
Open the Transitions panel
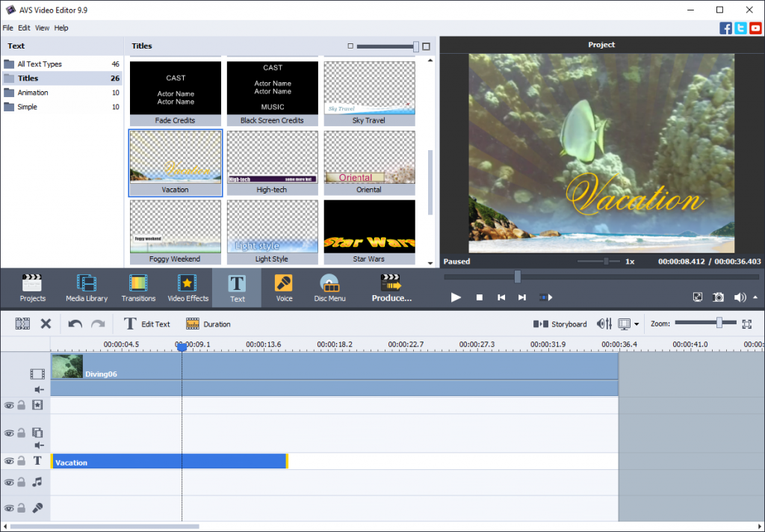click(138, 288)
